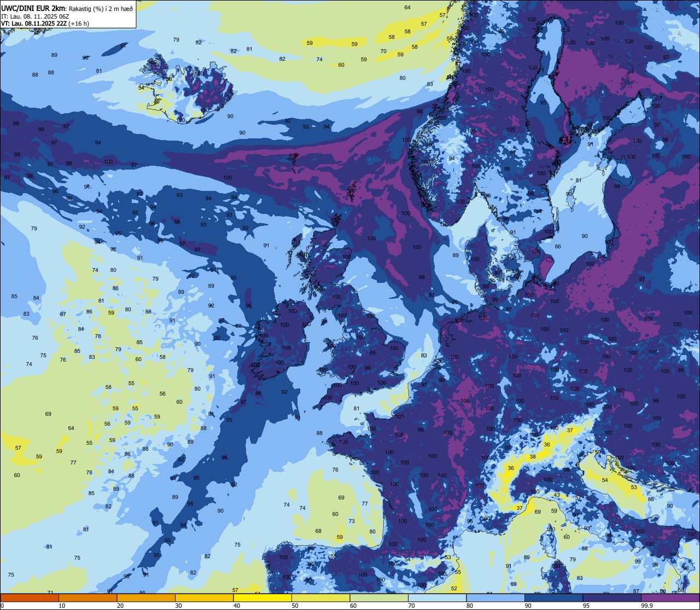Pick the 60–70% light green legend swatch
This screenshot has height=610, width=700.
(x=379, y=597)
